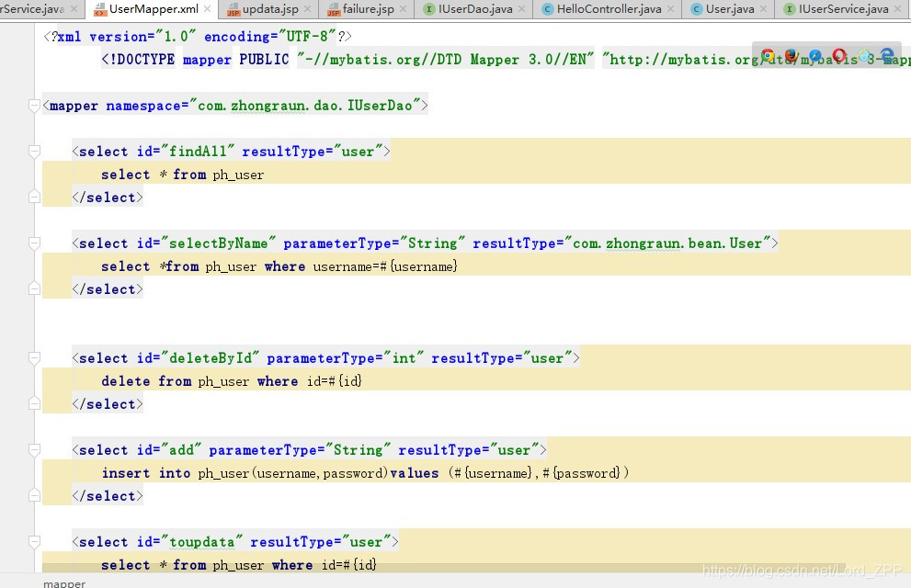Click the username=#{username} condition
The width and height of the screenshot is (911, 588).
click(385, 266)
